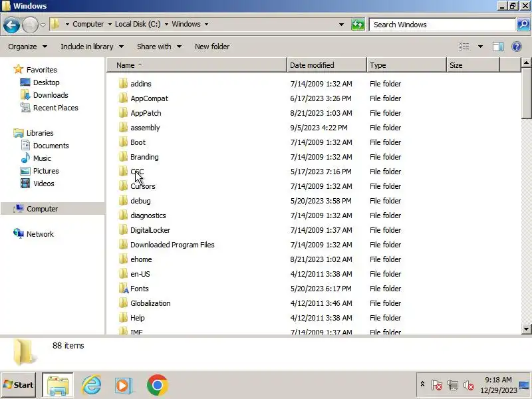The image size is (532, 399).
Task: Select the addins folder icon
Action: click(x=123, y=84)
